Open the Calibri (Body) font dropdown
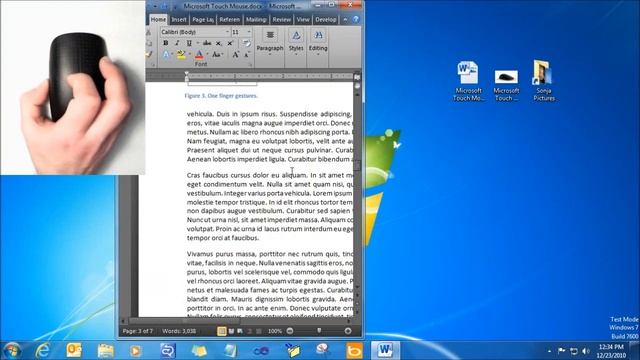Viewport: 640px width, 360px height. [227, 32]
